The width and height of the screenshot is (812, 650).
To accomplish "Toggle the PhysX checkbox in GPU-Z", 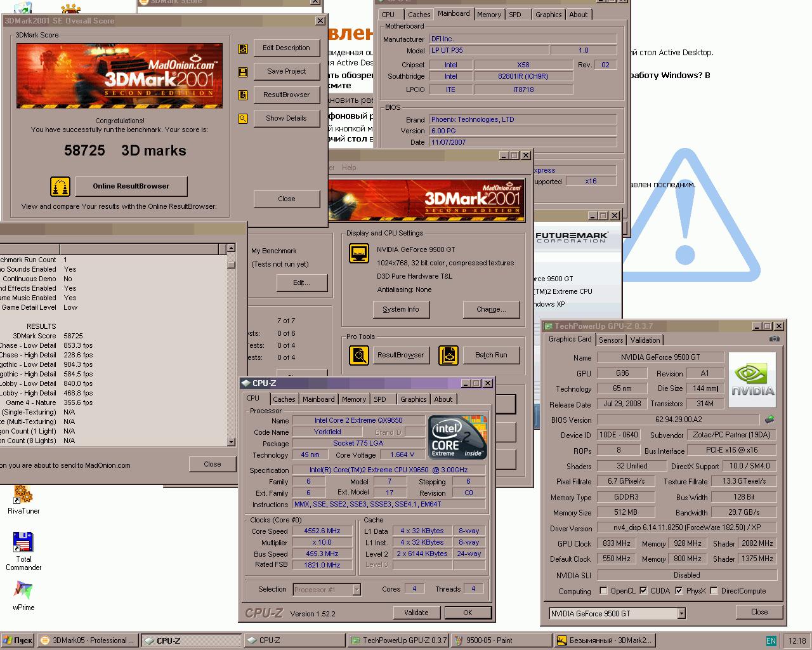I will pos(679,590).
